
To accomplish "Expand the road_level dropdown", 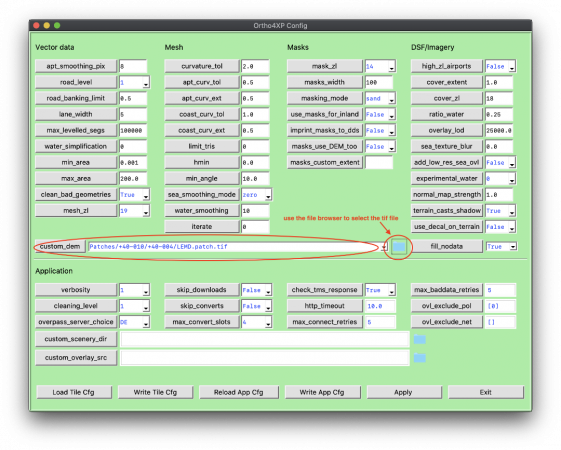I will pos(146,83).
